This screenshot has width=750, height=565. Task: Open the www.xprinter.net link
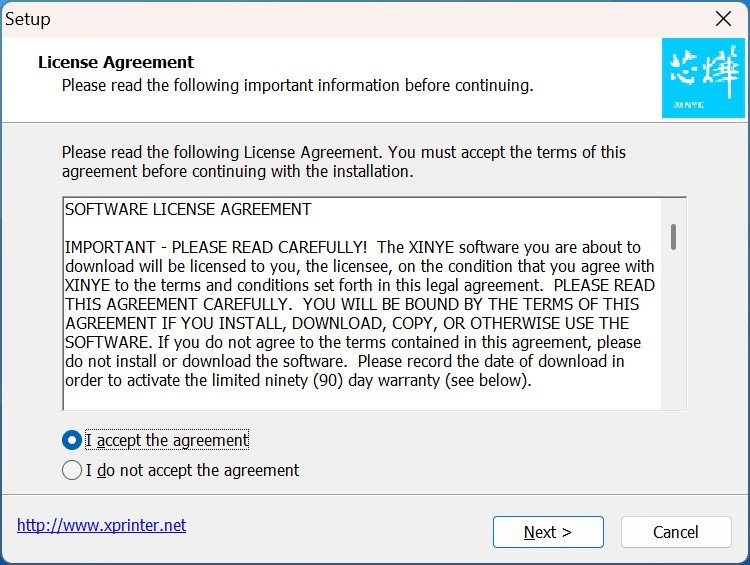101,525
